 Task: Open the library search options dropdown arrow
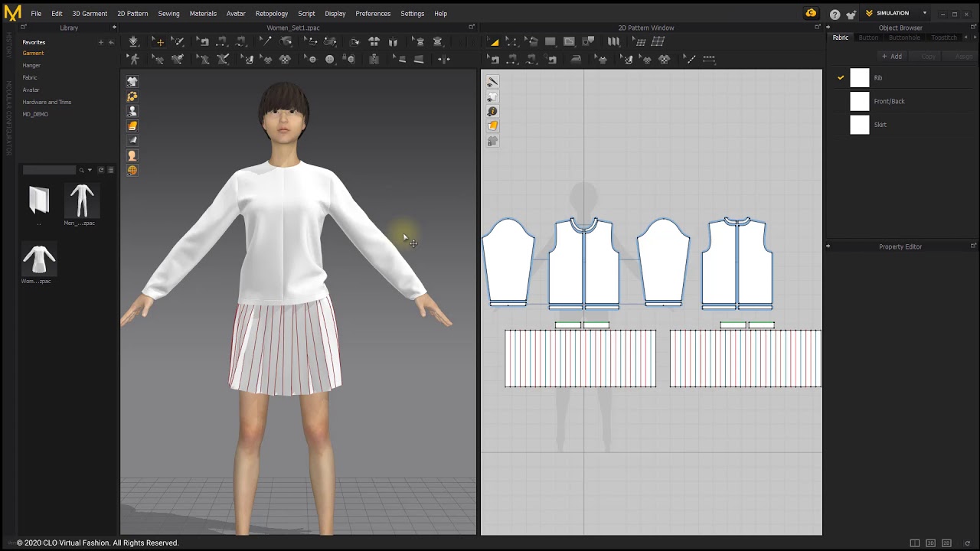tap(90, 170)
